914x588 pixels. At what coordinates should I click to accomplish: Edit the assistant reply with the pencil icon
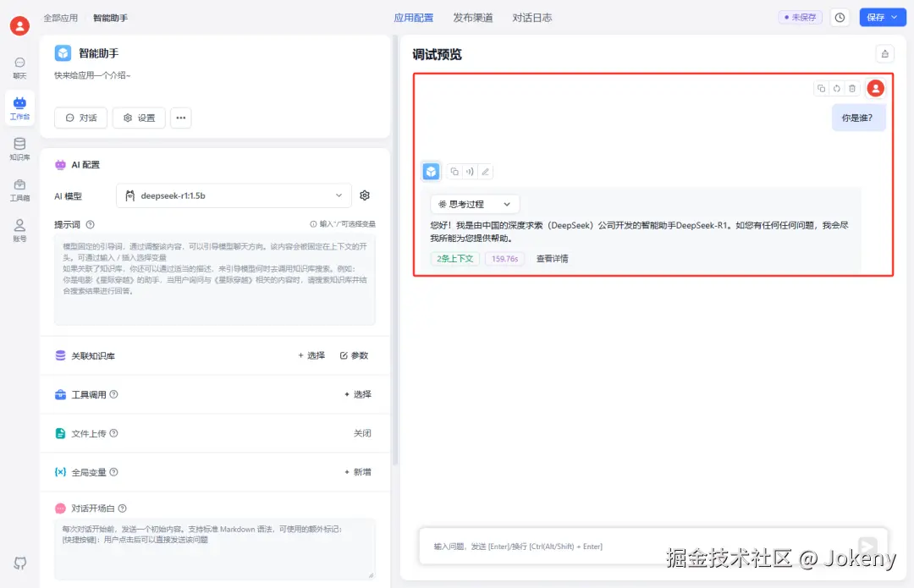coord(485,172)
